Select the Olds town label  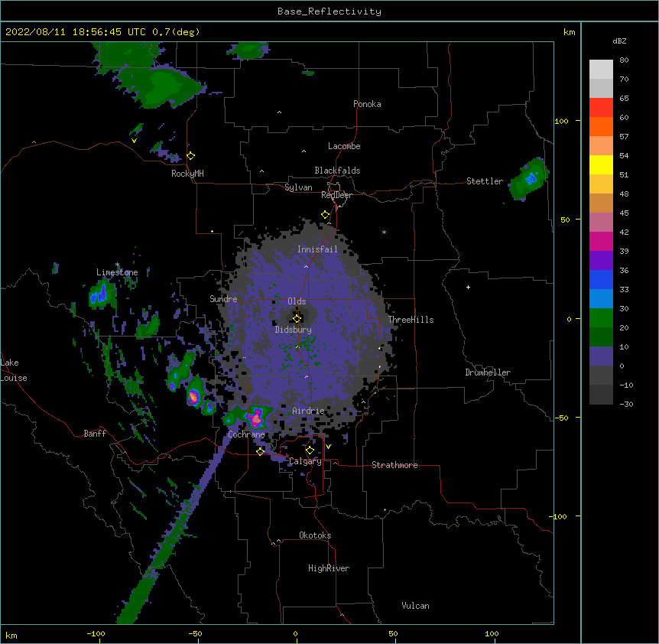(297, 301)
